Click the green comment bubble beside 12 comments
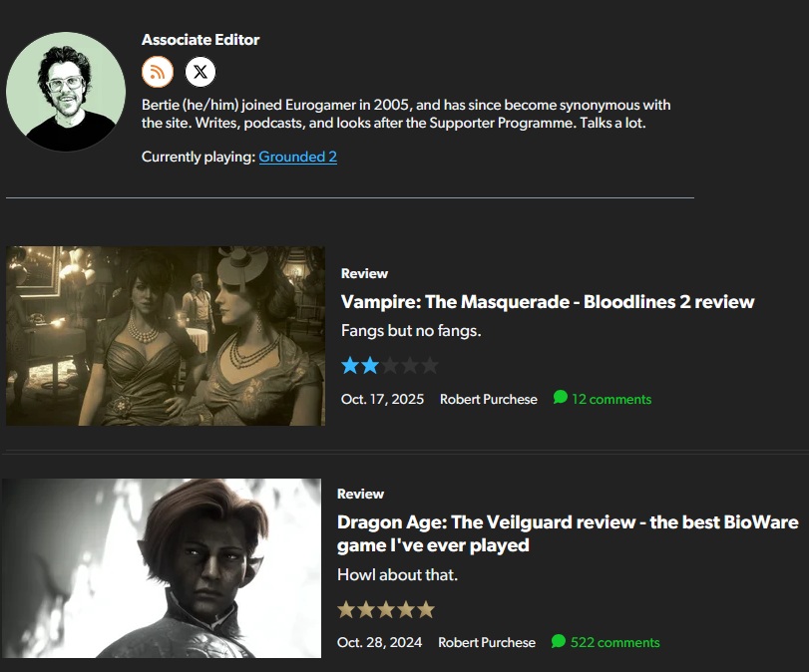The image size is (809, 672). tap(561, 397)
